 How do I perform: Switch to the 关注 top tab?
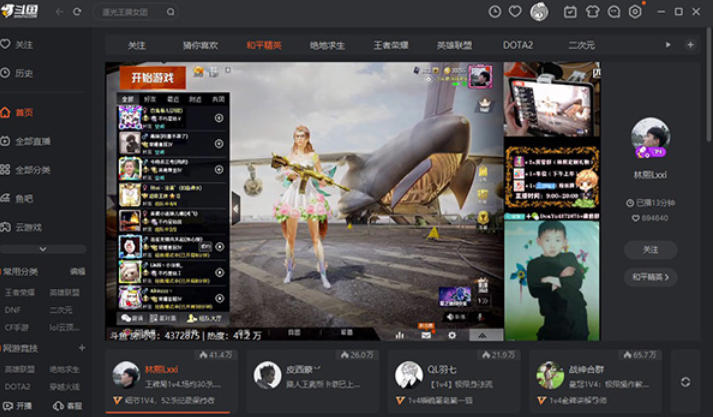click(x=137, y=45)
